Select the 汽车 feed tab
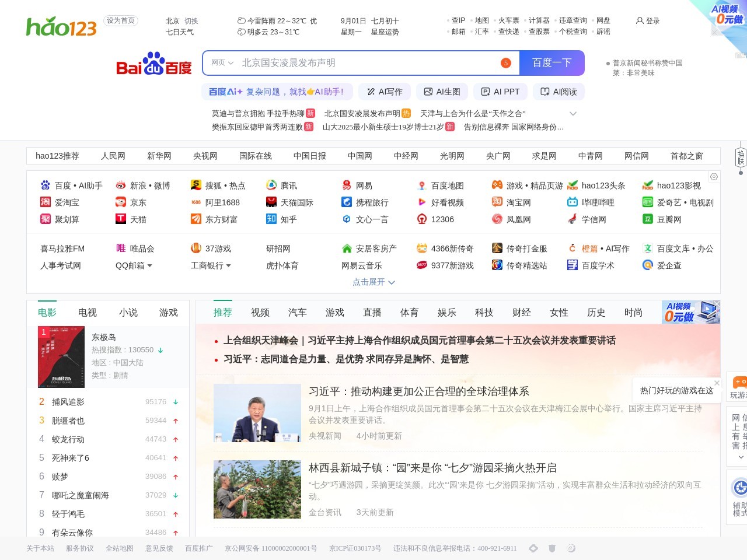 [x=298, y=312]
